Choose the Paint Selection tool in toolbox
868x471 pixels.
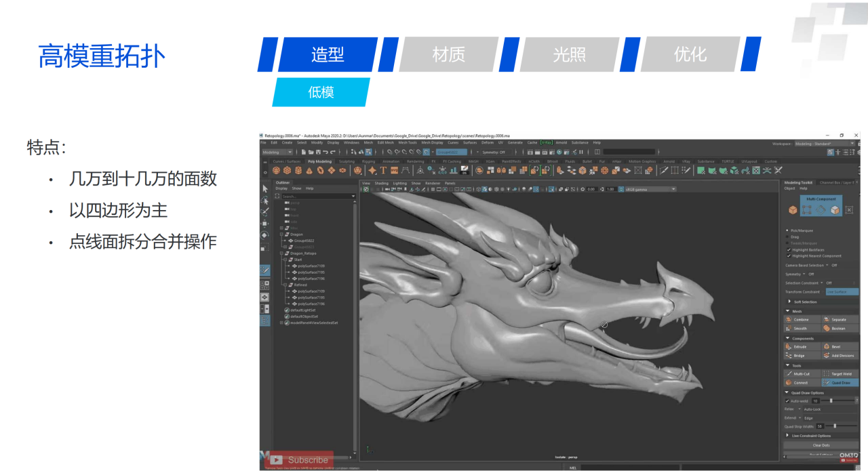click(x=264, y=211)
